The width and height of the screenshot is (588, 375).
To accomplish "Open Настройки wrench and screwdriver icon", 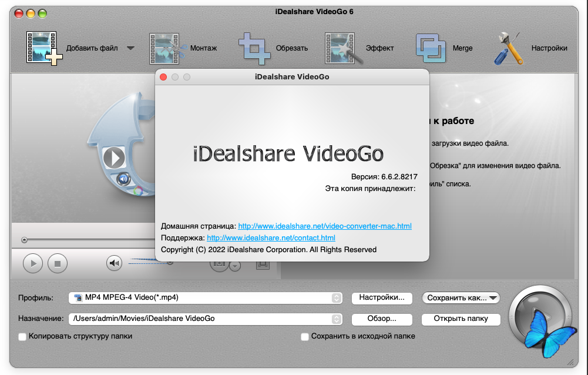I will pyautogui.click(x=508, y=48).
